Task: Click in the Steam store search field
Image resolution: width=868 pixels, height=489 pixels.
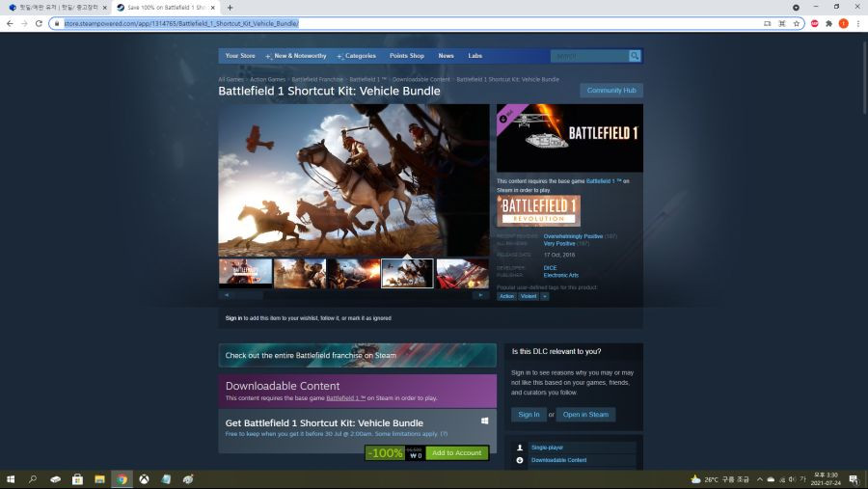Action: [x=589, y=56]
